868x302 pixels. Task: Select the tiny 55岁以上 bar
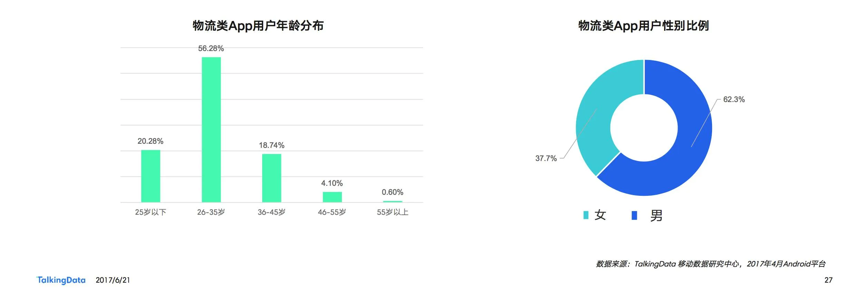393,202
